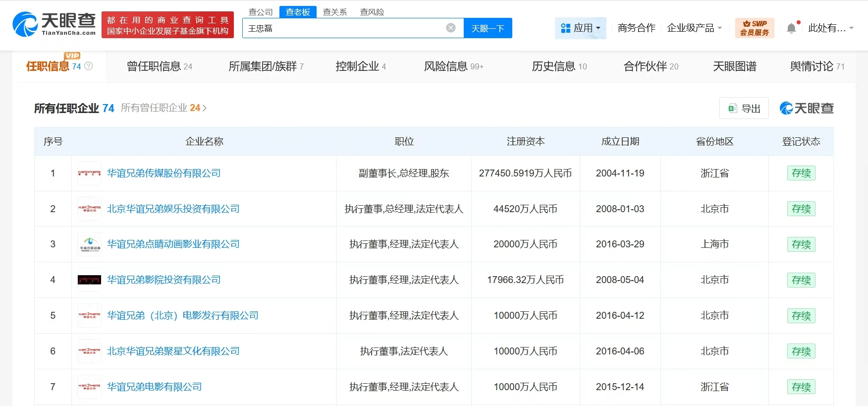Open the 曾任职信息 tab
Image resolution: width=868 pixels, height=406 pixels.
(159, 66)
